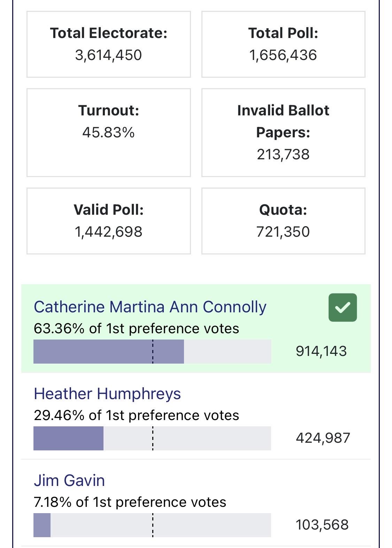
Task: Open the Heather Humphreys candidate link
Action: coord(107,394)
